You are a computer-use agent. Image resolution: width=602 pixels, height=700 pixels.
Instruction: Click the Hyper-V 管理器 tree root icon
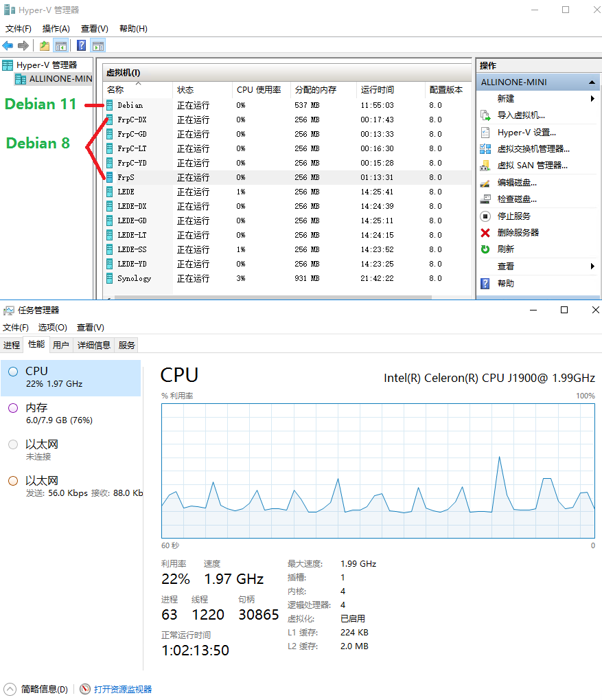pyautogui.click(x=8, y=66)
